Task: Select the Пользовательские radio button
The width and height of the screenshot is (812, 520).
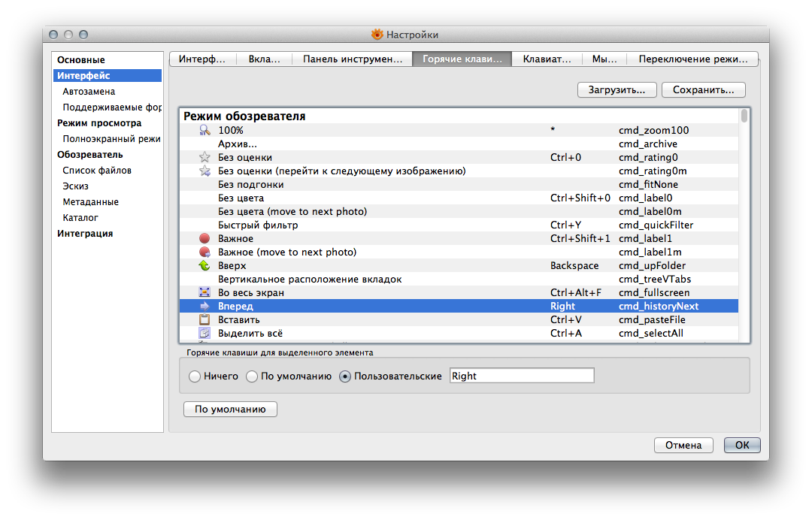Action: [345, 376]
